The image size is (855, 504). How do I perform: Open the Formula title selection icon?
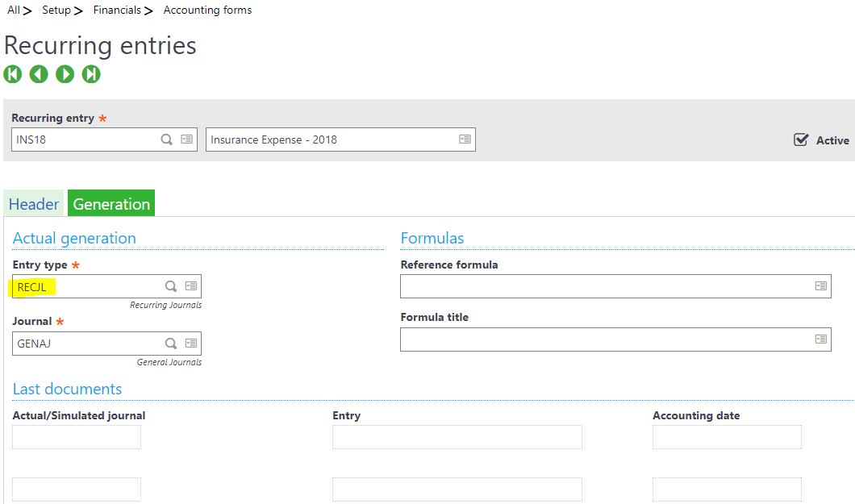coord(820,339)
